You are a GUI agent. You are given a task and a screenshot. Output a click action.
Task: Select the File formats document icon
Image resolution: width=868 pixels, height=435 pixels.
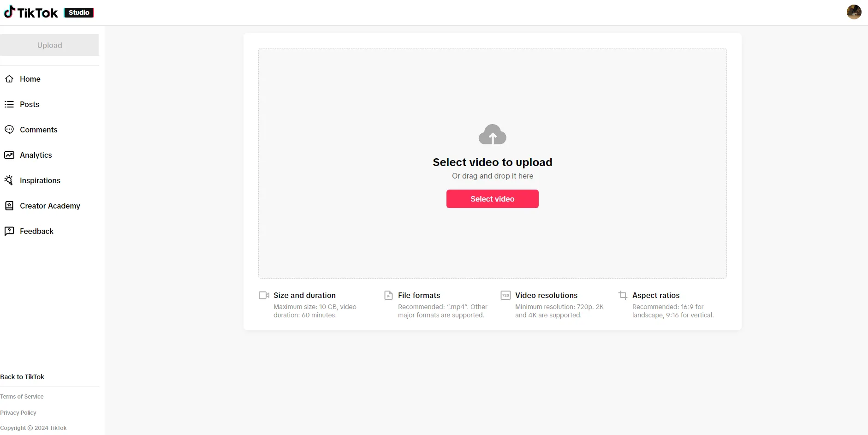388,295
